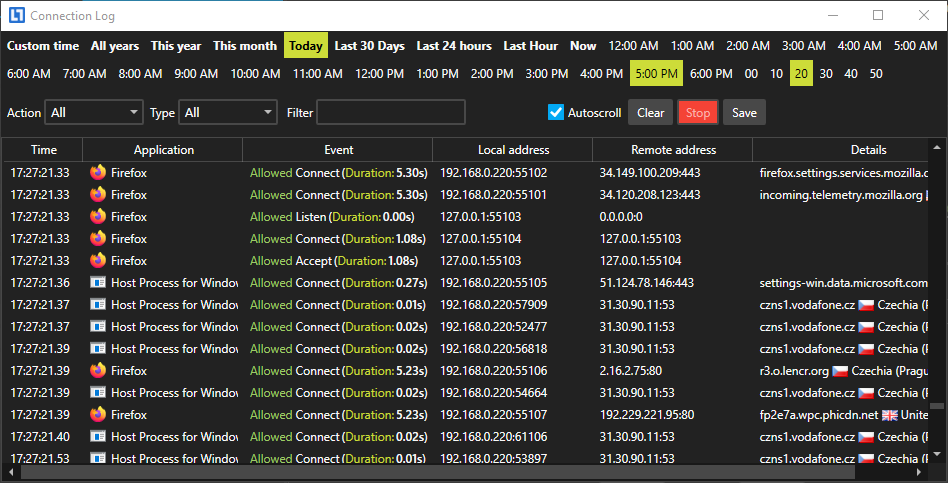Screen dimensions: 948x483
Task: Click the Save button
Action: [744, 112]
